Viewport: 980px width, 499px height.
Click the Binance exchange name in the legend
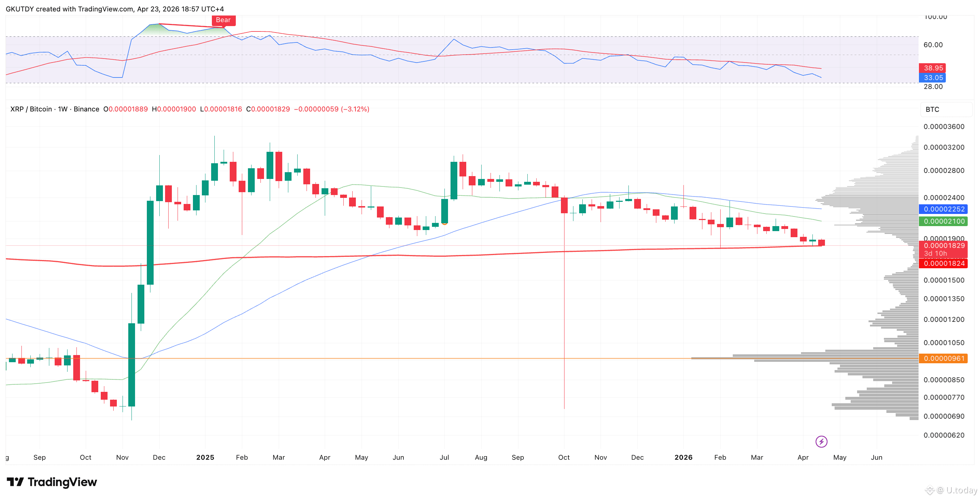point(88,109)
